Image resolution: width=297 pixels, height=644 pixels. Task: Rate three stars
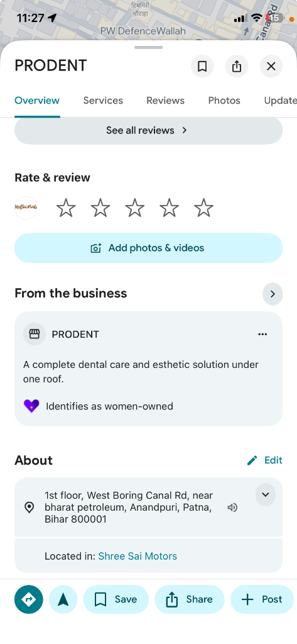point(135,208)
